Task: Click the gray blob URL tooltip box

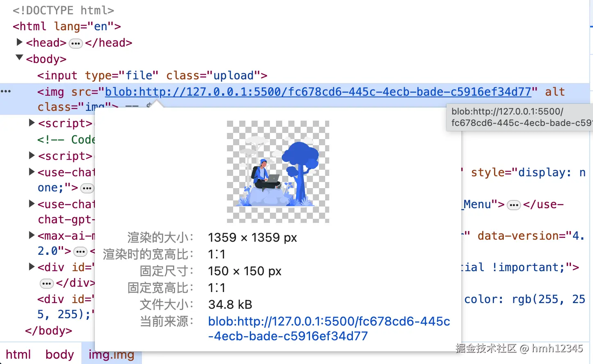Action: click(520, 117)
